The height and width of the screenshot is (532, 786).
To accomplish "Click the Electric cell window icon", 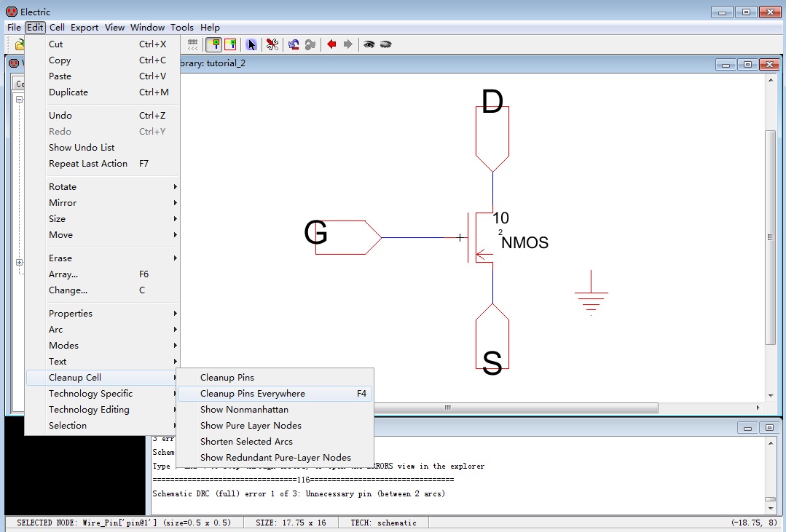I will pyautogui.click(x=14, y=63).
